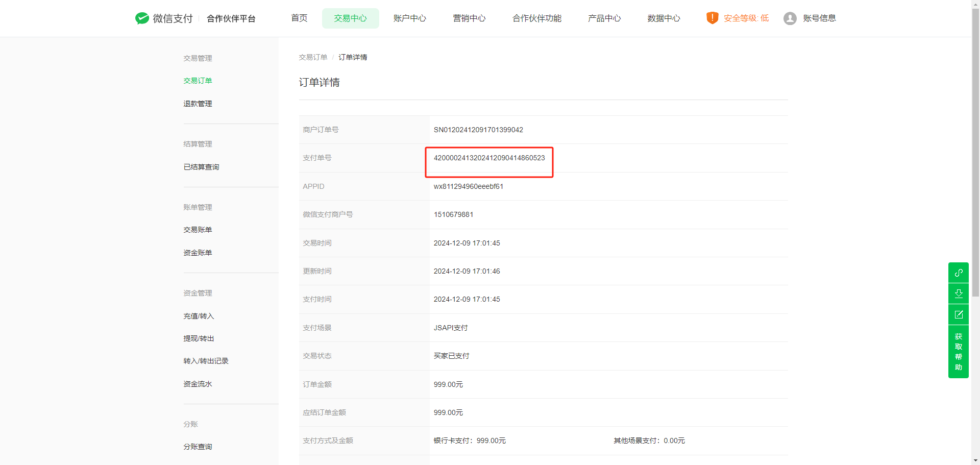Open 合作伙伴功能 in top navigation
The image size is (980, 465).
click(537, 18)
